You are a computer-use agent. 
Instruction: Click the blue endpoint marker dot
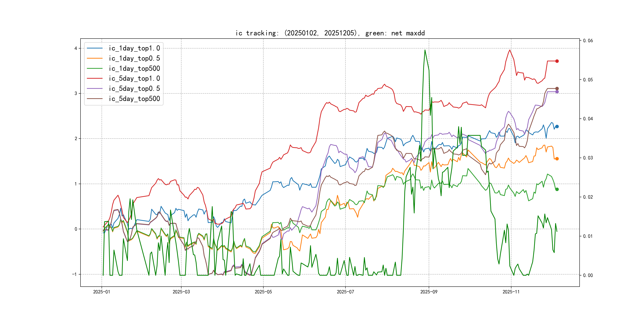(557, 126)
